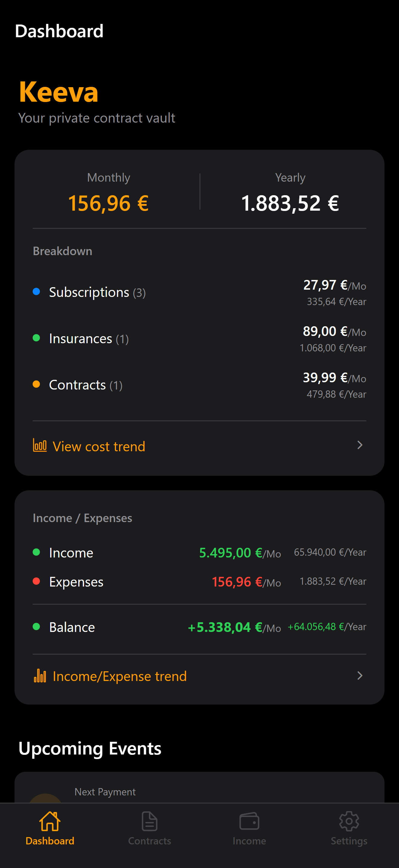This screenshot has width=399, height=868.
Task: Open the Settings gear icon tab
Action: click(x=349, y=821)
